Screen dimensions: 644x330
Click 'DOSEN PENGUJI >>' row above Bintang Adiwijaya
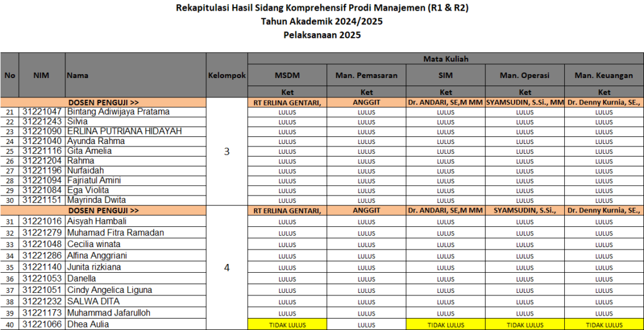click(103, 102)
